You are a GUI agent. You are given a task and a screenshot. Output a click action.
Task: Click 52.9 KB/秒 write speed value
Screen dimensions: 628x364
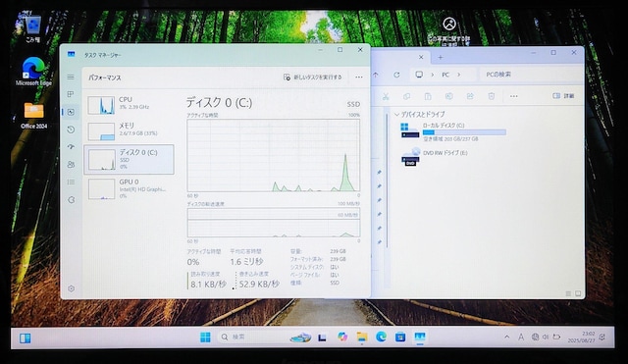point(259,285)
